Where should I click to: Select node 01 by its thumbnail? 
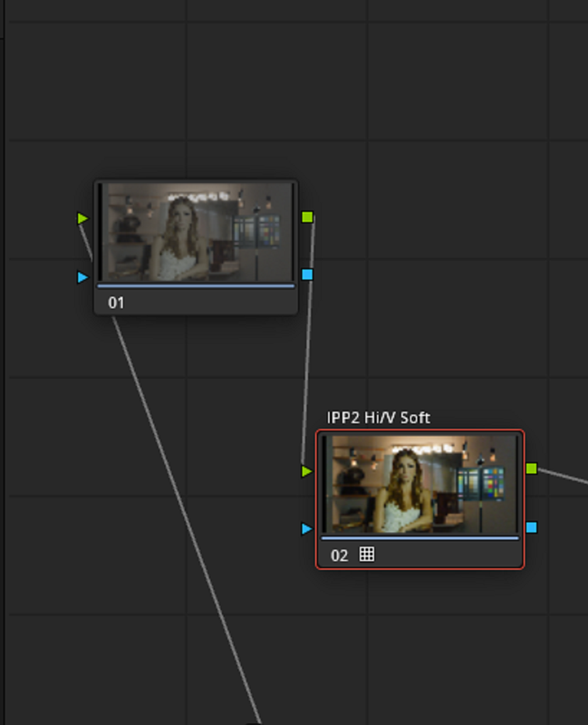196,232
